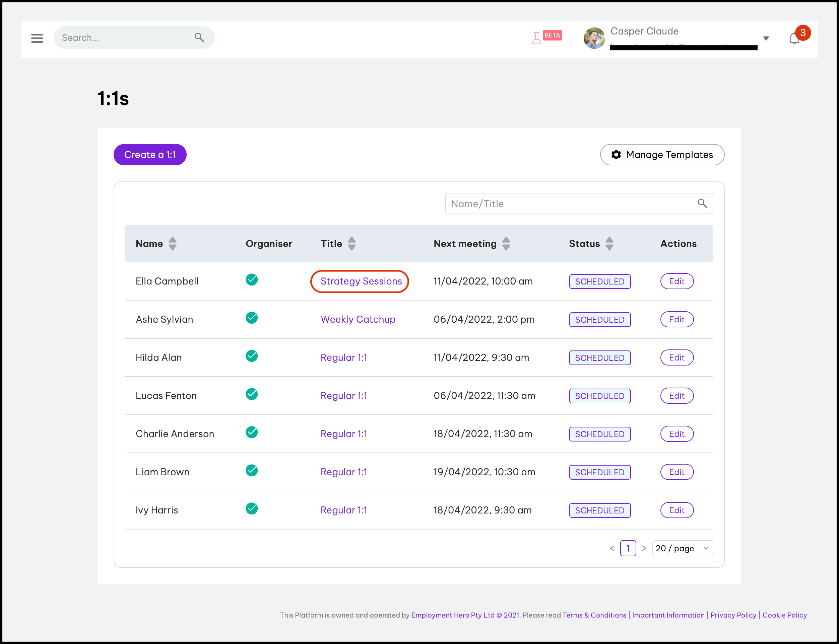The image size is (839, 644).
Task: Open Manage Templates settings
Action: (x=662, y=155)
